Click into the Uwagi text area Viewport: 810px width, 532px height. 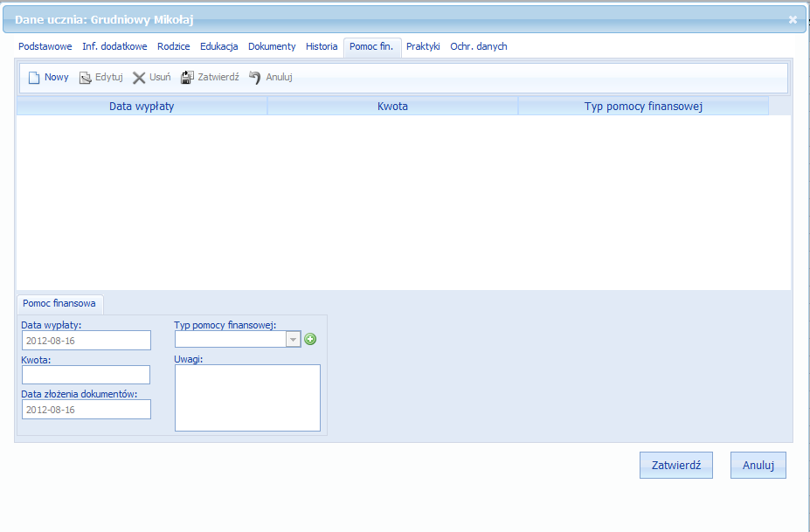click(x=247, y=397)
